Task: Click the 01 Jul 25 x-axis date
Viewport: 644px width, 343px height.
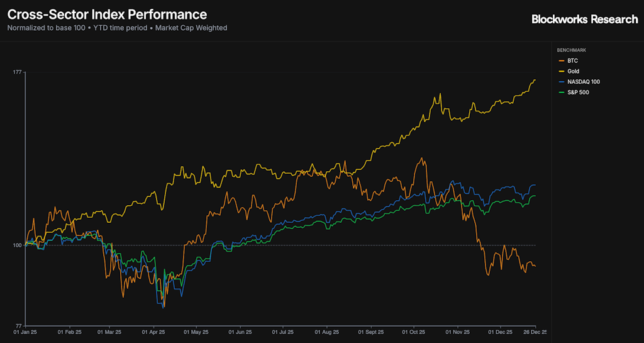Action: click(282, 332)
